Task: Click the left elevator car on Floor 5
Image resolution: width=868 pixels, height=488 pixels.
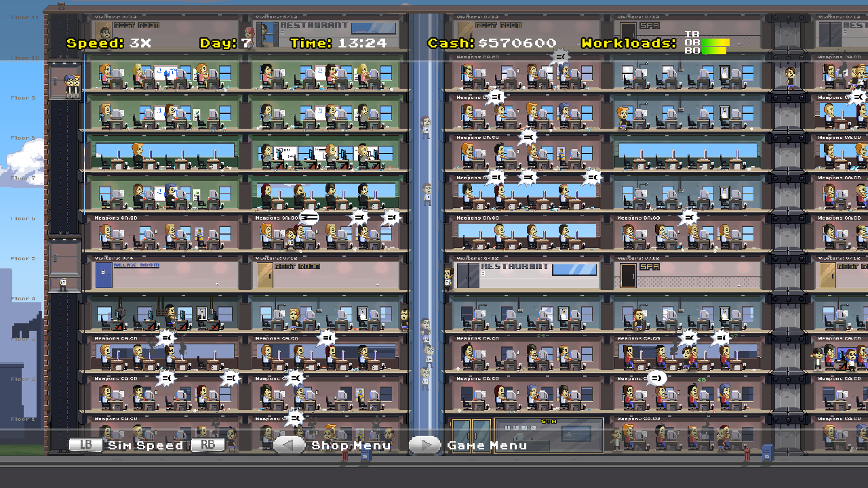Action: click(x=64, y=262)
